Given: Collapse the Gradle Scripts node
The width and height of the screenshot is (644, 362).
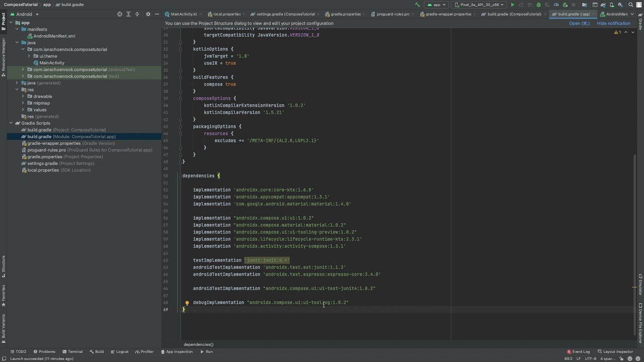Looking at the screenshot, I should pyautogui.click(x=11, y=123).
